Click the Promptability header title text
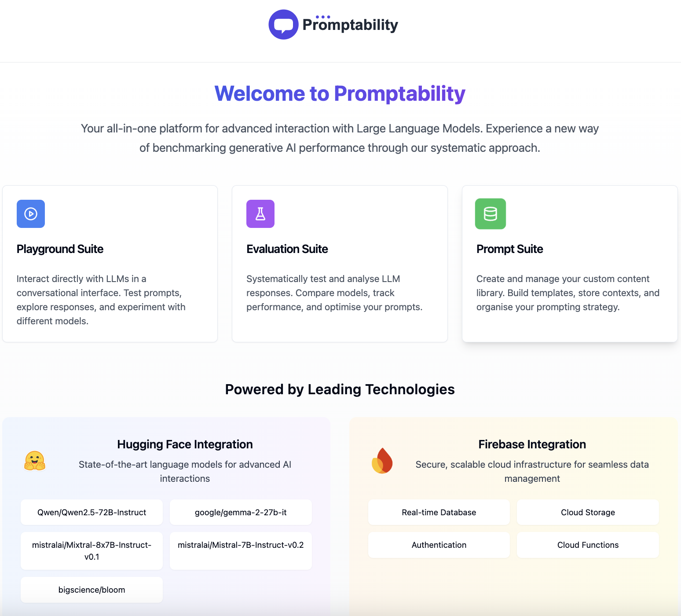This screenshot has width=681, height=616. click(350, 25)
